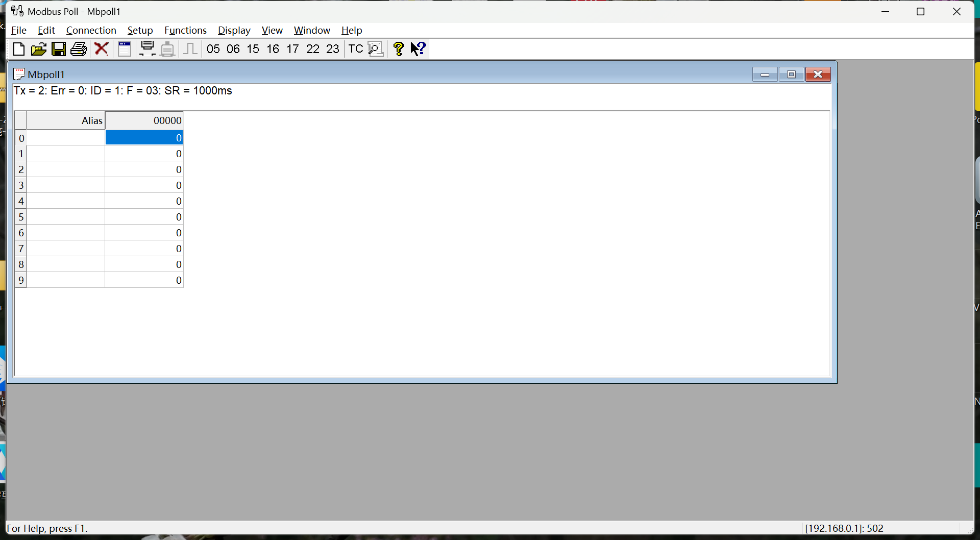Activate the context help arrow icon
The image size is (980, 540).
(419, 49)
